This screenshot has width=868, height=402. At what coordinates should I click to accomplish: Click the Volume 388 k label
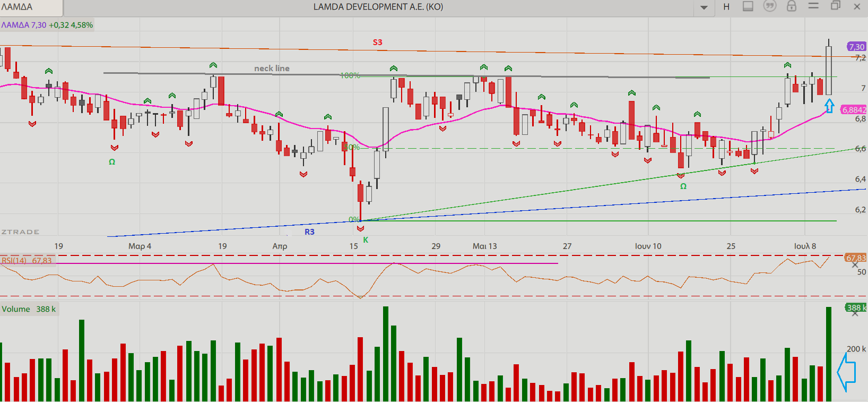point(29,309)
